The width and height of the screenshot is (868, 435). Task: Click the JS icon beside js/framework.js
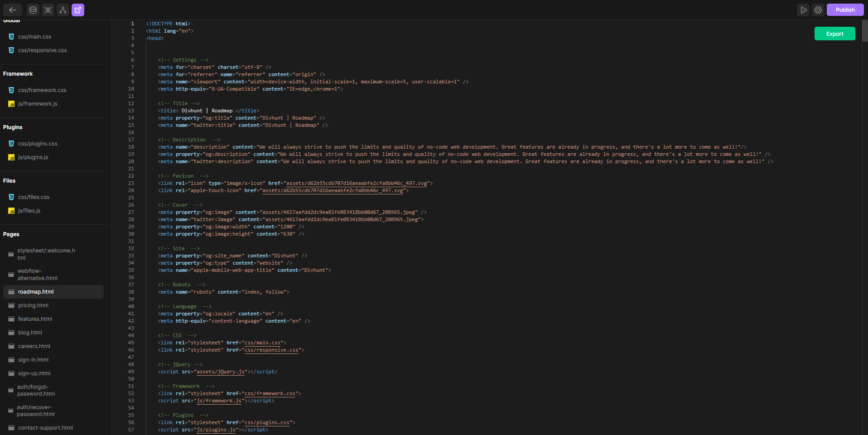(x=11, y=104)
